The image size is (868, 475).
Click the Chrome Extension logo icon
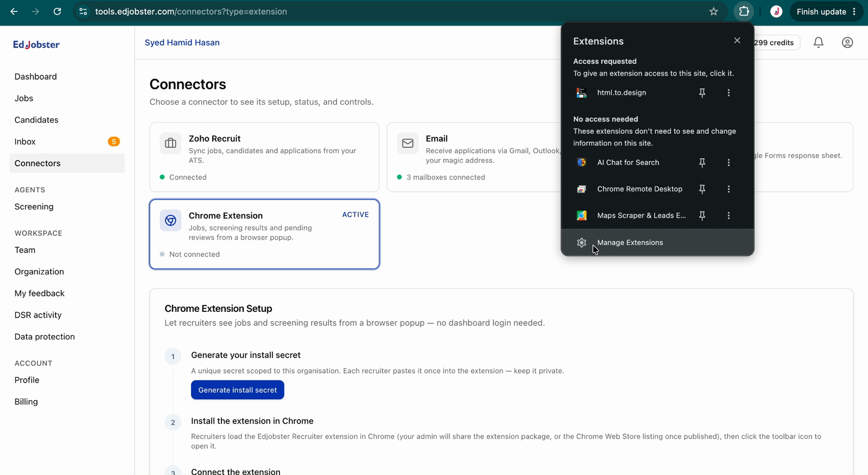point(170,220)
